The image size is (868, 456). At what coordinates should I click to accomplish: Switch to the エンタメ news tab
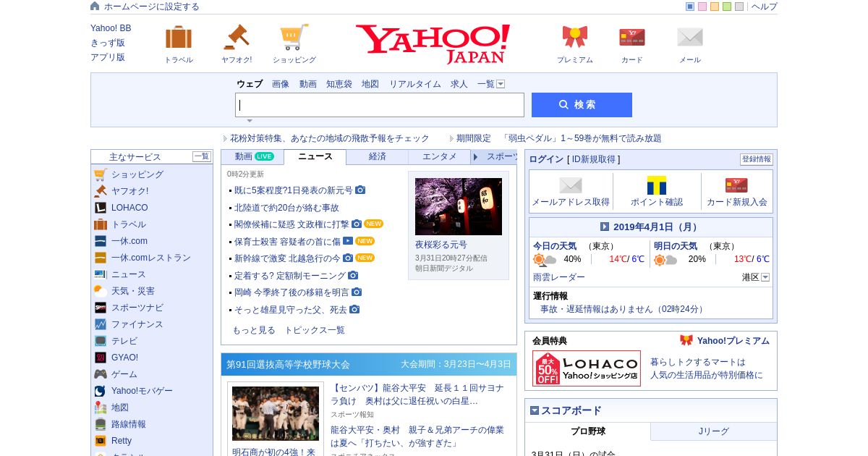click(440, 156)
